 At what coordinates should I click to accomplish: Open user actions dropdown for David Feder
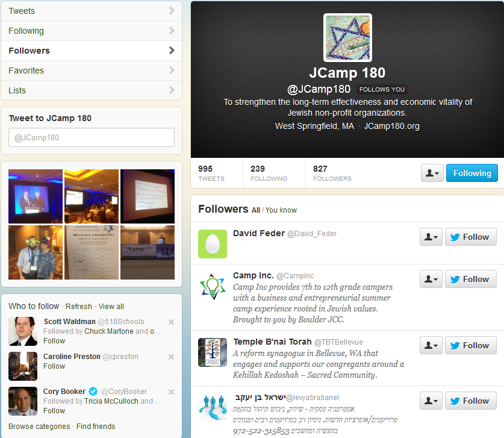(431, 237)
